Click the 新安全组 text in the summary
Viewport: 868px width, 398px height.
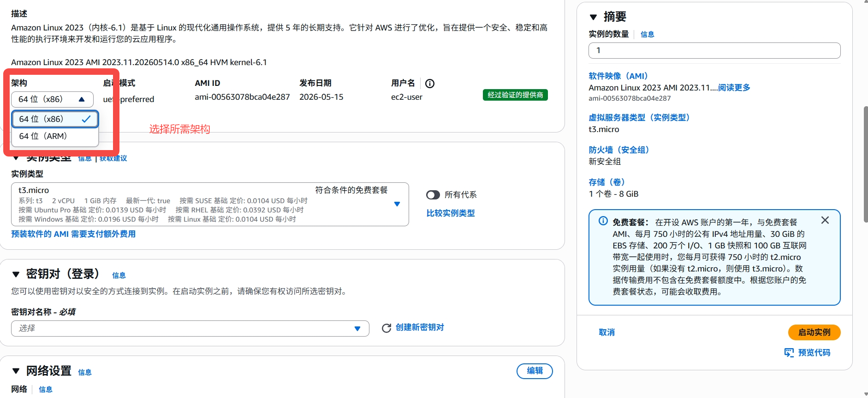[x=605, y=162]
